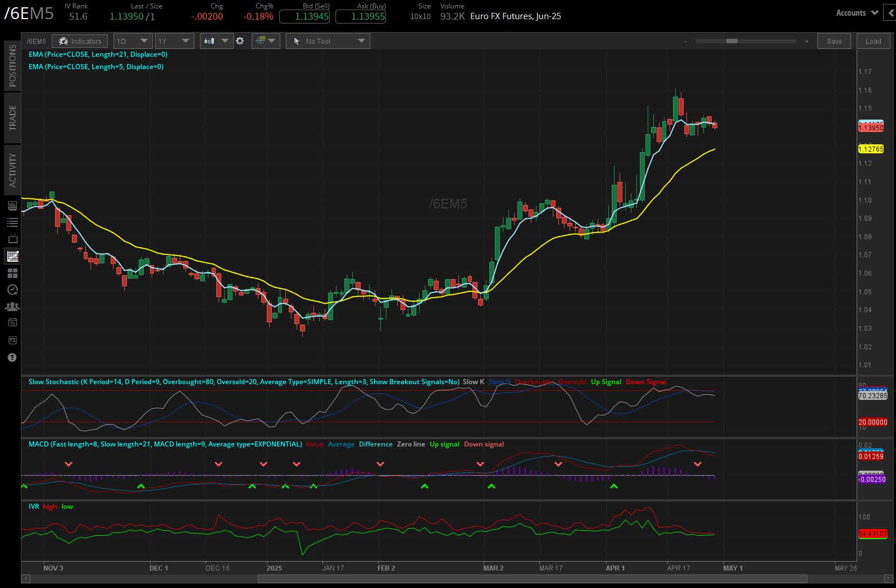
Task: Click the 0.01259 MACD value label
Action: pos(871,457)
